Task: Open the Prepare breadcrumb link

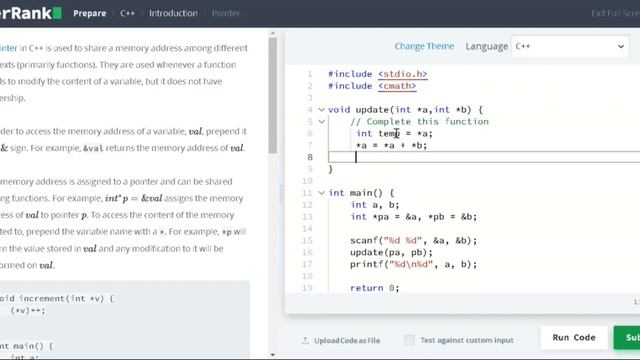Action: pyautogui.click(x=89, y=13)
